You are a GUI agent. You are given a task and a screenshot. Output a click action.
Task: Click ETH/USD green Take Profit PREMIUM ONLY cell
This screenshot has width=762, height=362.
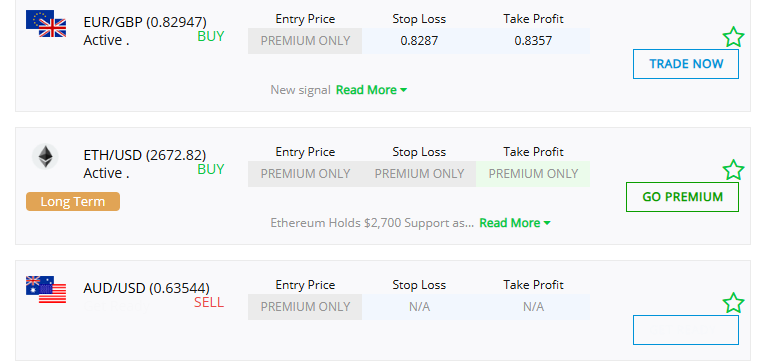533,174
